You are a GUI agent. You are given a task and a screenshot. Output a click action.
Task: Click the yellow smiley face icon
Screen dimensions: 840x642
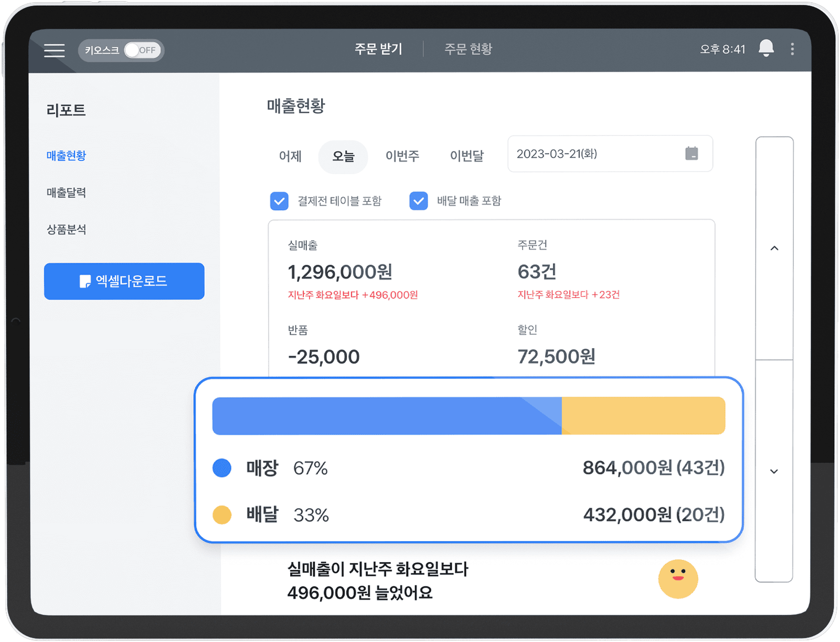click(678, 579)
